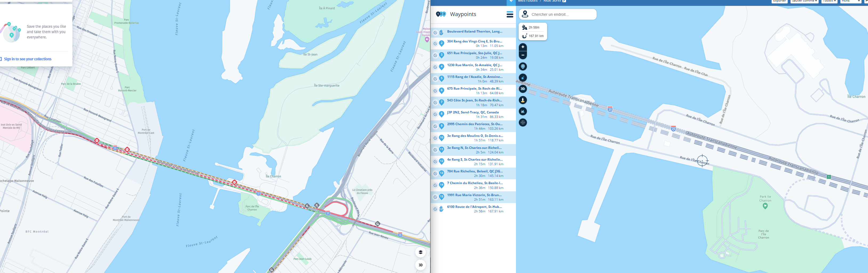Select waypoint 1230 Rue Martin, St-Amable
This screenshot has height=273, width=868.
[473, 67]
